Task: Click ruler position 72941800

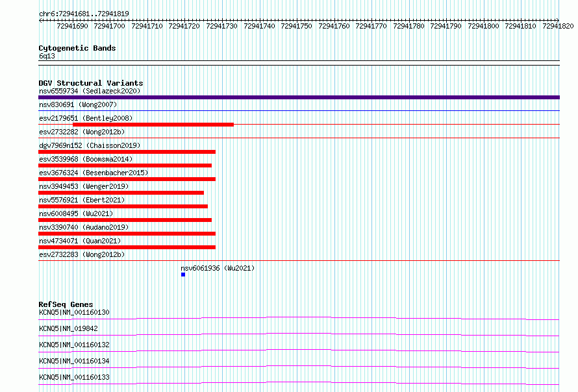Action: point(483,26)
